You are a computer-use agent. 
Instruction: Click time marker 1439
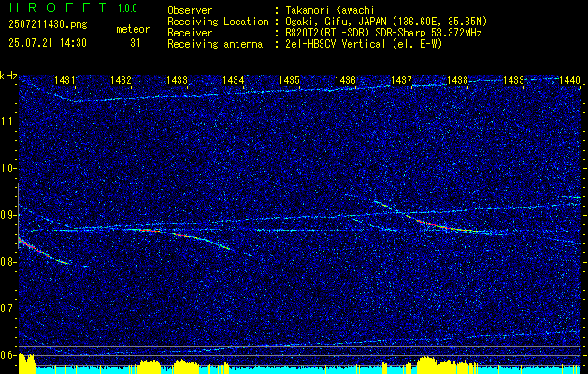coord(513,79)
